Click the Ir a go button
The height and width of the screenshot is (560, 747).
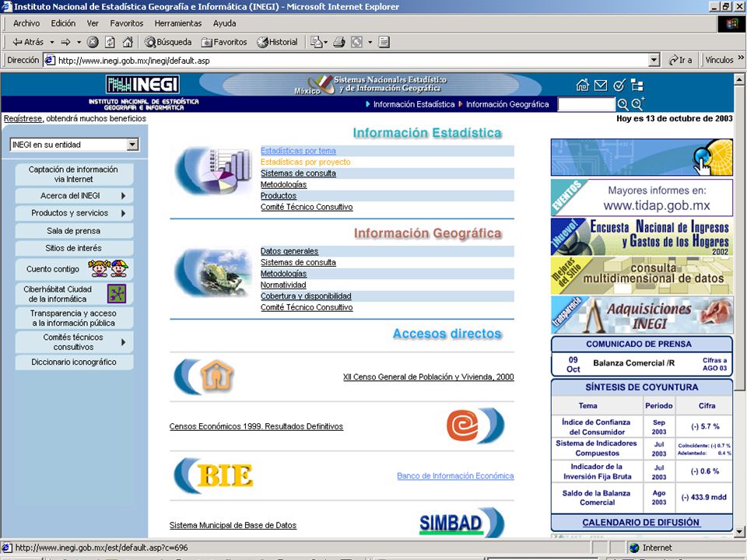[680, 60]
